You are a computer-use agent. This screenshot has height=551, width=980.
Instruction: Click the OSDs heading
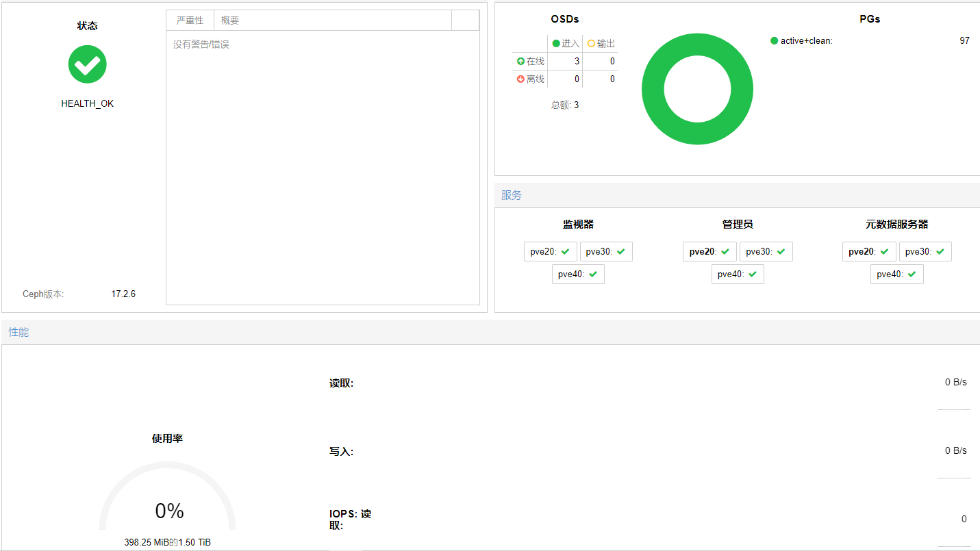565,19
